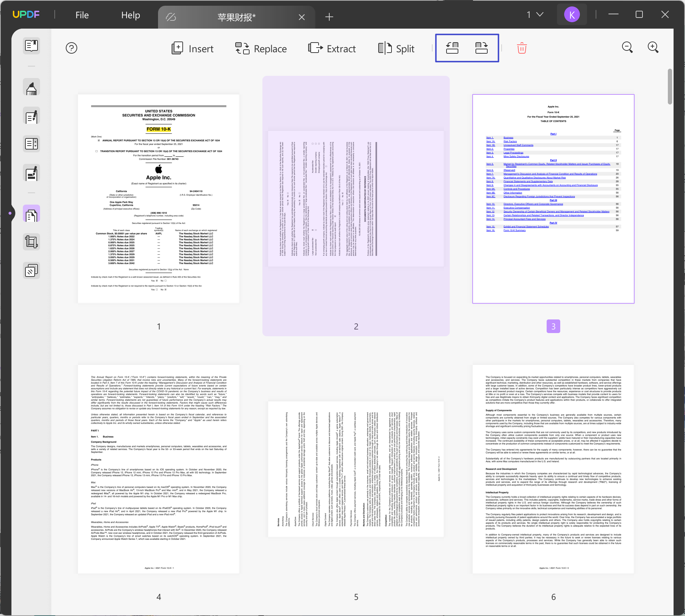685x616 pixels.
Task: Extract pages from the PDF
Action: point(332,48)
